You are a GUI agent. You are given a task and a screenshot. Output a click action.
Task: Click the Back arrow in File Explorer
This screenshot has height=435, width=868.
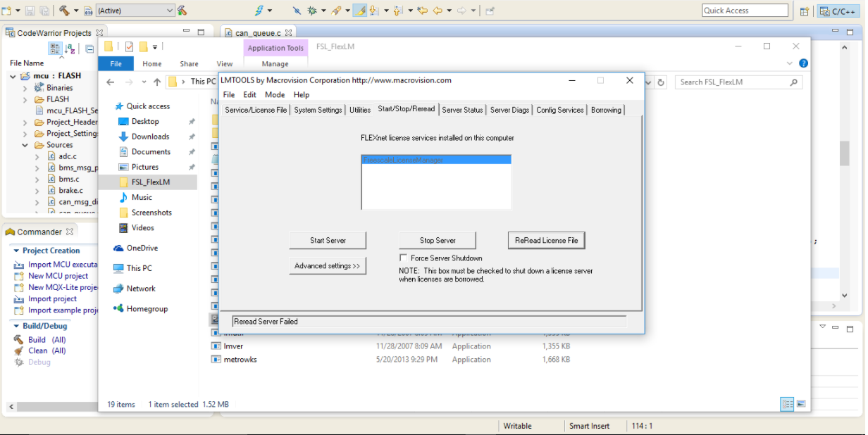point(110,82)
